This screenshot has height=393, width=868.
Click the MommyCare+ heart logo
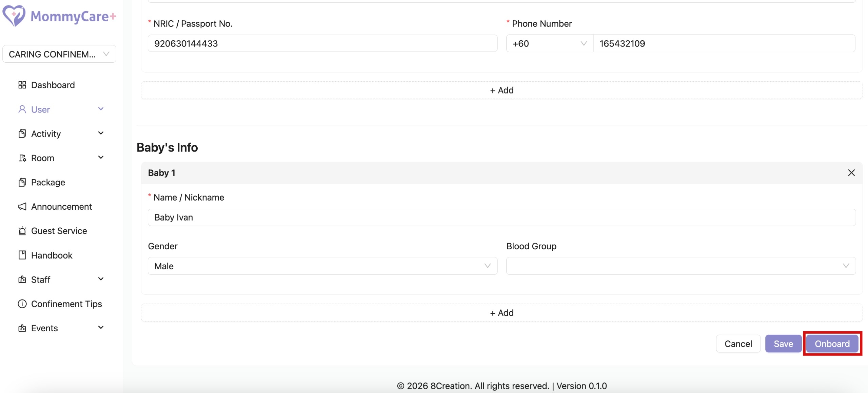(14, 16)
